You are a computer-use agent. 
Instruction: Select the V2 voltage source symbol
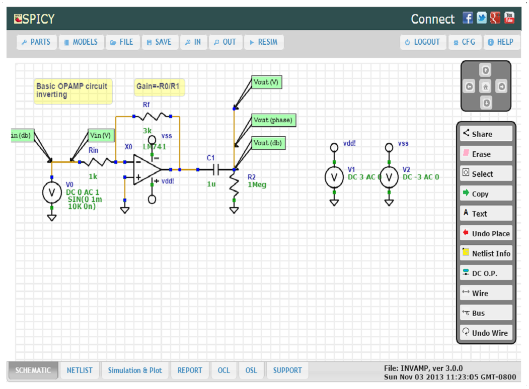pyautogui.click(x=389, y=177)
